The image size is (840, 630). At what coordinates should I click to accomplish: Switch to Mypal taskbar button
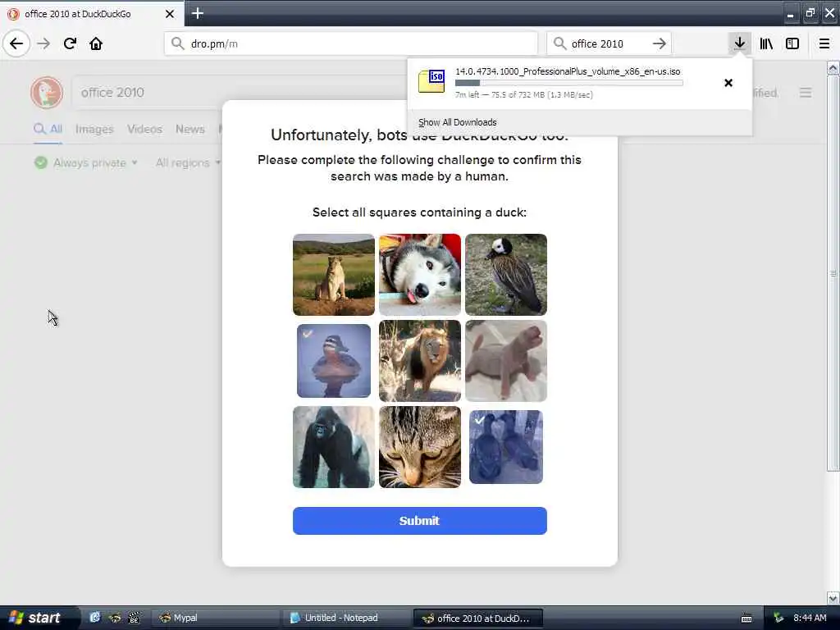coord(216,618)
